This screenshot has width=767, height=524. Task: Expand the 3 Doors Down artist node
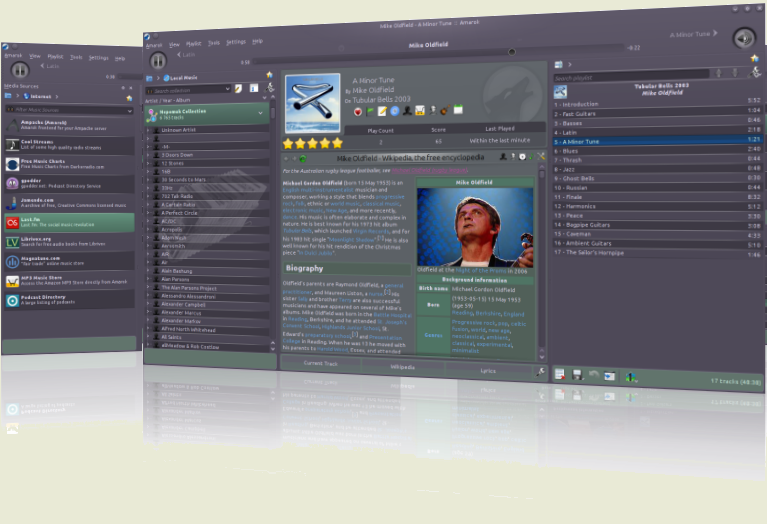(148, 155)
